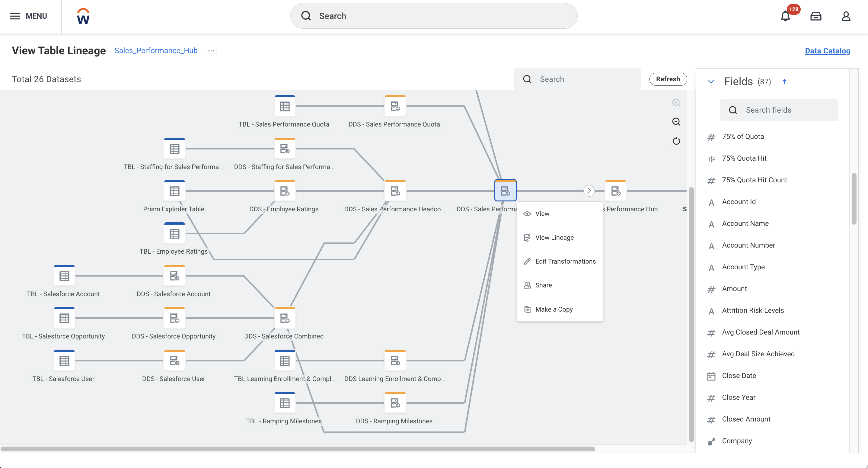
Task: Collapse the Fields panel chevron
Action: coord(711,82)
